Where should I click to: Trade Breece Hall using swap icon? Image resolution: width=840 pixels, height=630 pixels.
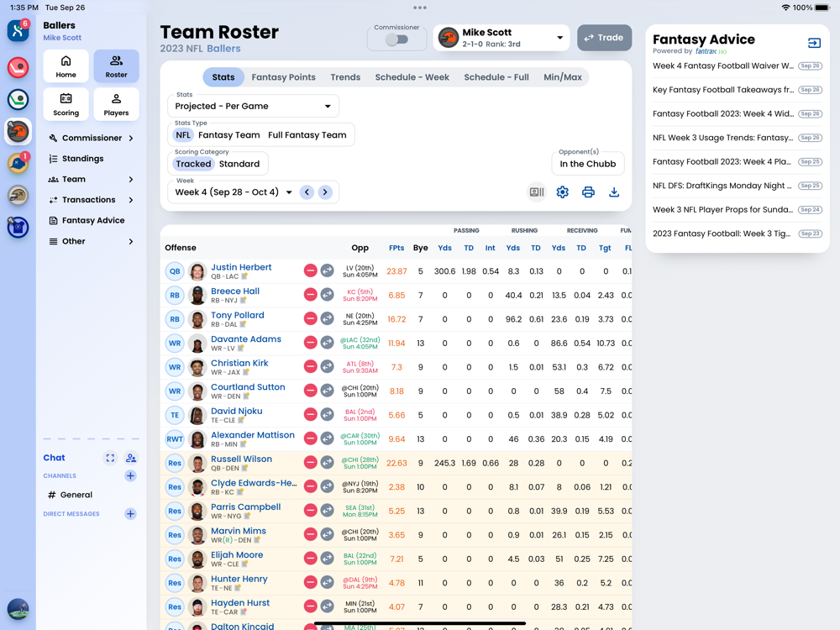(328, 295)
